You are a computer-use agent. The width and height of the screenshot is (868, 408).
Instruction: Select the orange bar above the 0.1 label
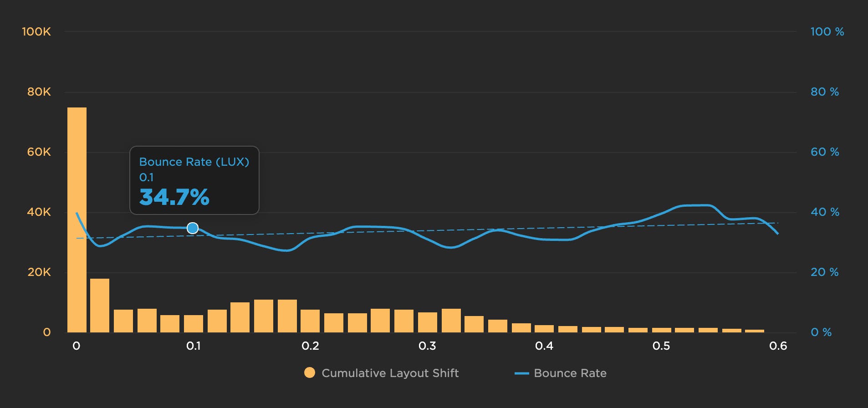194,323
